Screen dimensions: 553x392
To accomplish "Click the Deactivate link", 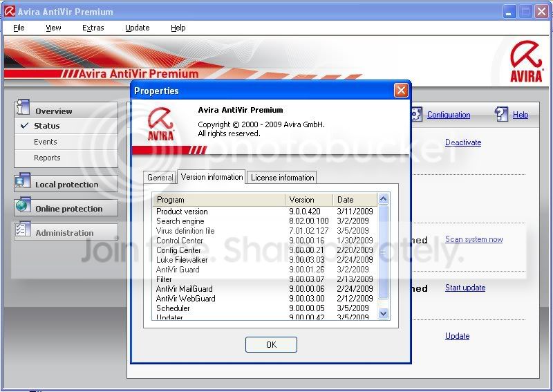I will coord(463,142).
